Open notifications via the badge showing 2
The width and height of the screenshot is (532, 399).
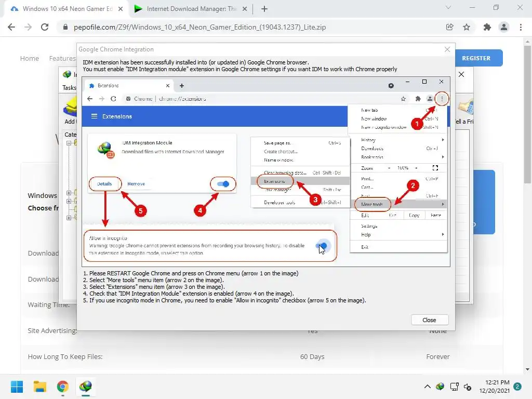click(x=517, y=387)
